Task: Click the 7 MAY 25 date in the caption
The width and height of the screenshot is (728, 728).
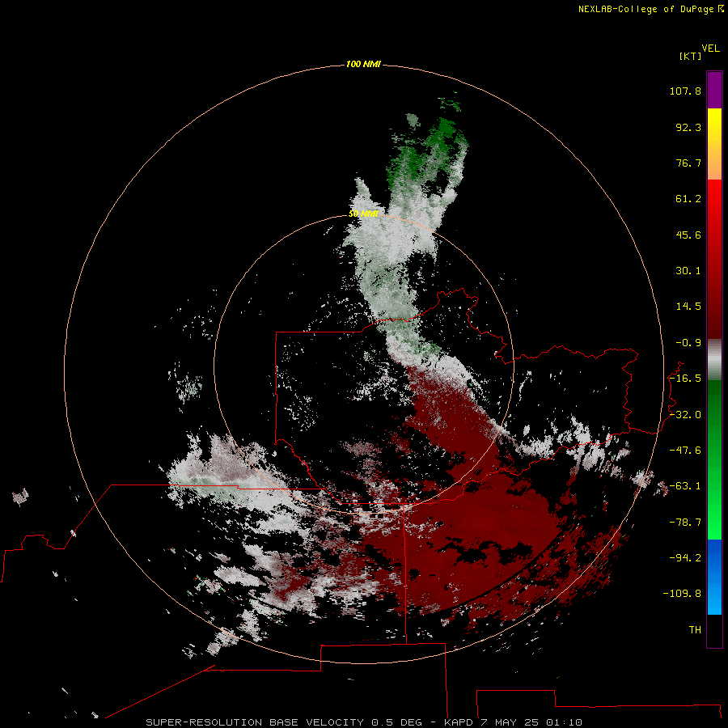Action: point(510,722)
